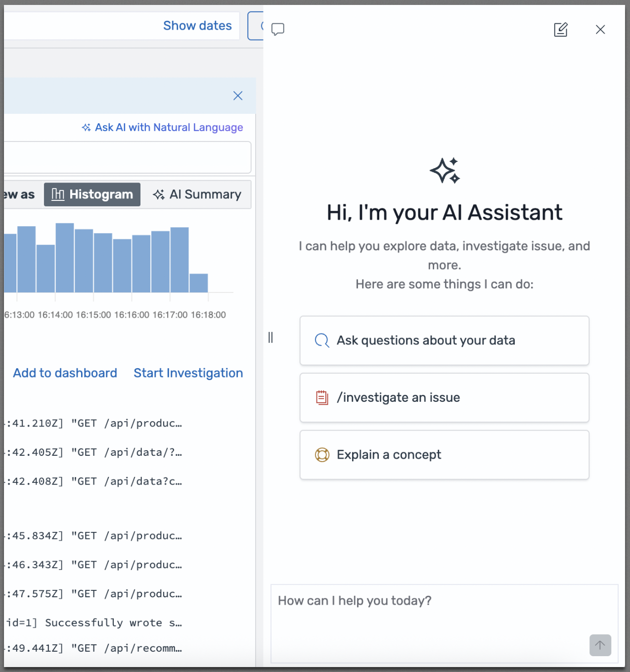Open a new conversation with the compose icon

pyautogui.click(x=560, y=30)
